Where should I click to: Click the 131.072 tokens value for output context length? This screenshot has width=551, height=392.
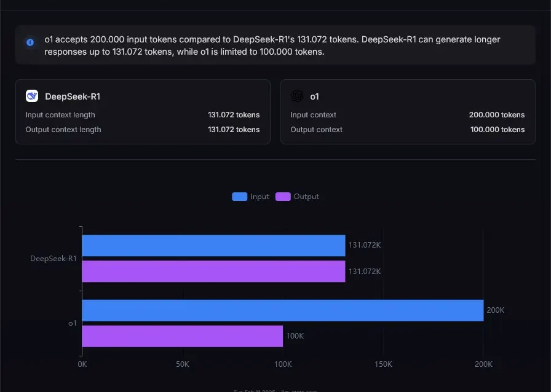pos(234,130)
